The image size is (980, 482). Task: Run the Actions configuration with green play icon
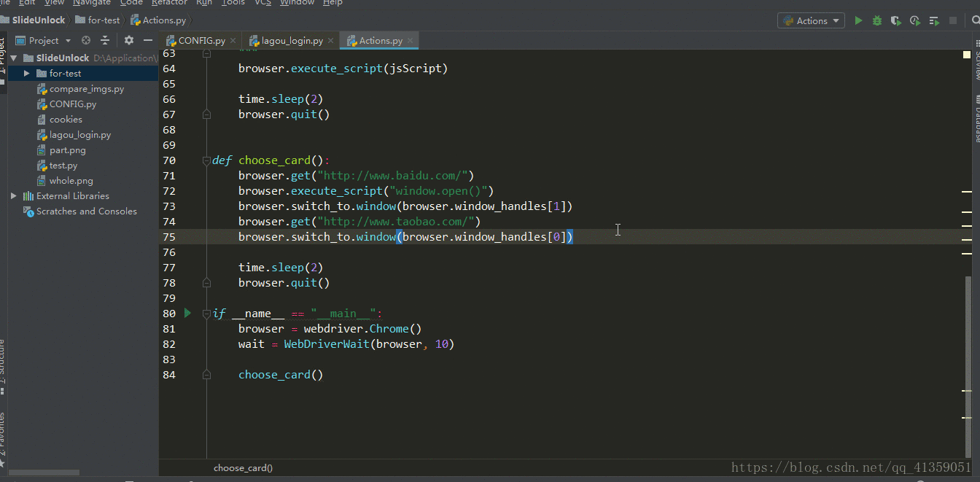tap(858, 20)
